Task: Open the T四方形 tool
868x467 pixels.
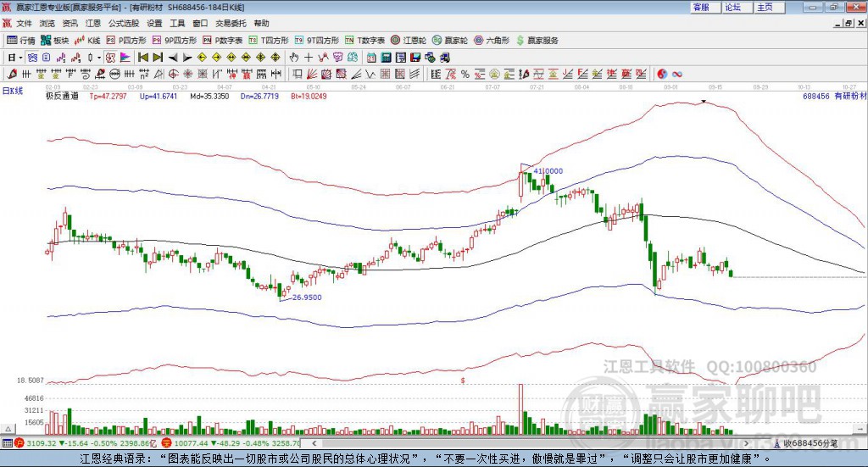Action: [x=269, y=41]
